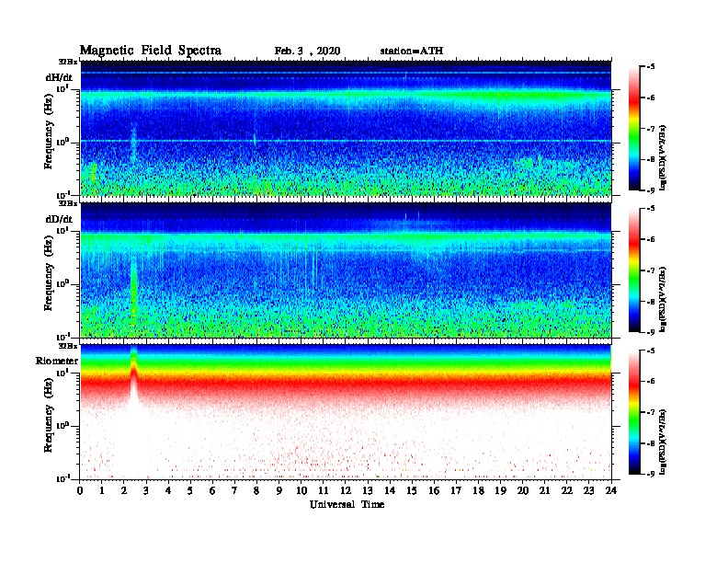Click the "20" hour tick label

pos(523,490)
